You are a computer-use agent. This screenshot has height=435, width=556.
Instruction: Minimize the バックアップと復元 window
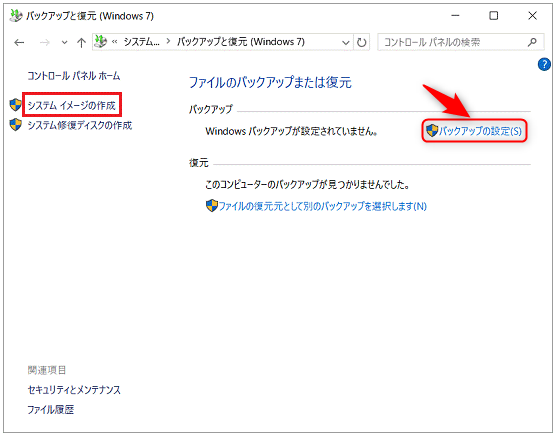coord(455,16)
